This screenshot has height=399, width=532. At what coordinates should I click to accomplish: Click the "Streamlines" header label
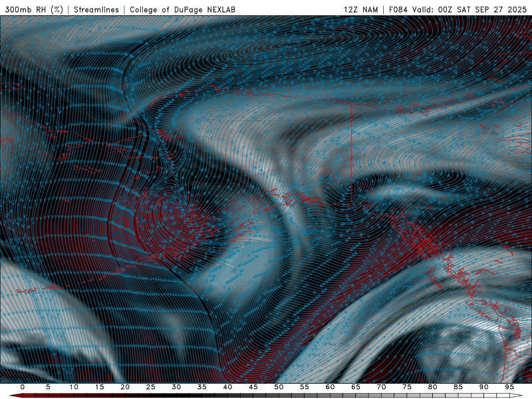pos(96,9)
